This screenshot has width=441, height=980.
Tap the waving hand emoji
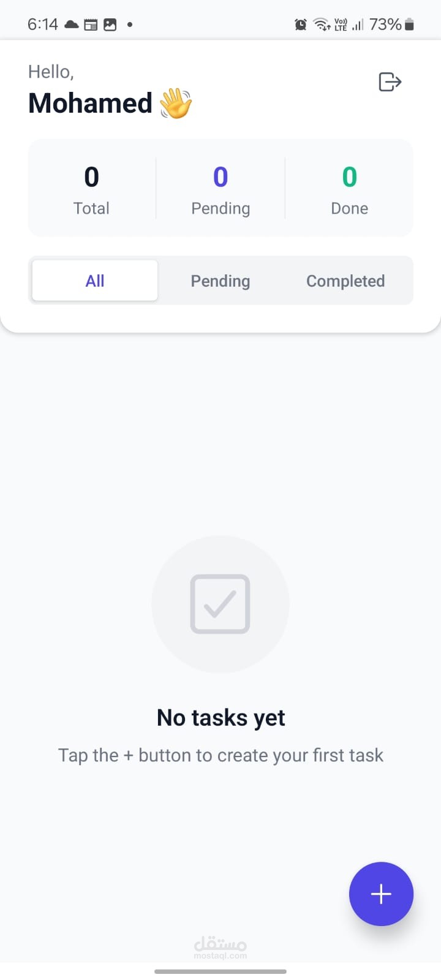pos(176,104)
